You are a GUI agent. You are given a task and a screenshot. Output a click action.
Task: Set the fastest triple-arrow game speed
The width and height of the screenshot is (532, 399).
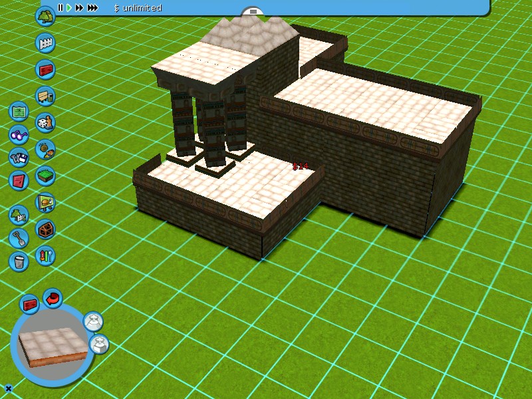(x=93, y=8)
